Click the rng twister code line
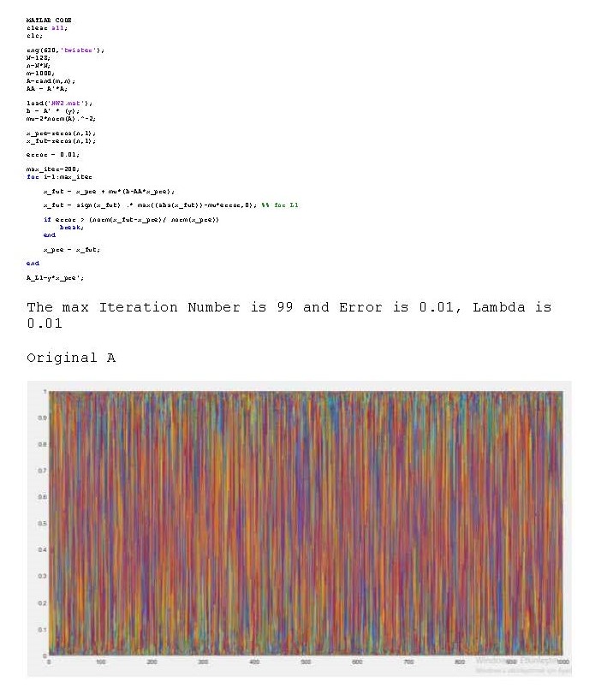The width and height of the screenshot is (607, 700). [x=65, y=50]
